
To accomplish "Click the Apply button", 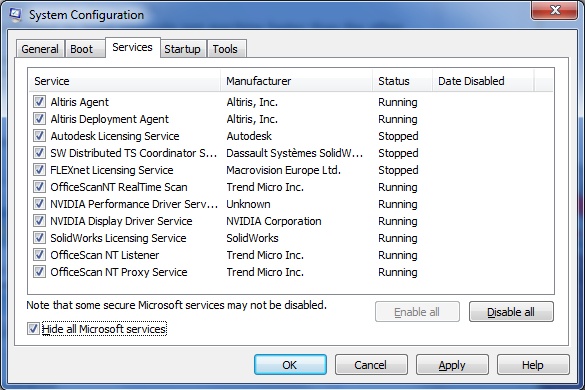I will tap(452, 365).
